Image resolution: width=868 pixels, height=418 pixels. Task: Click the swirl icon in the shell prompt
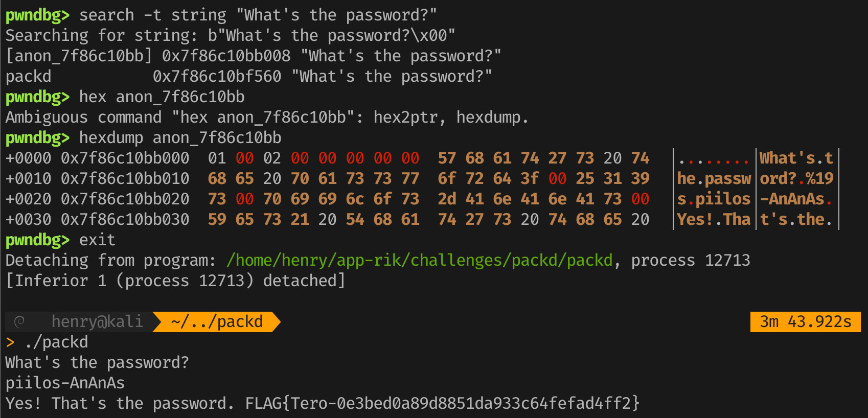19,322
